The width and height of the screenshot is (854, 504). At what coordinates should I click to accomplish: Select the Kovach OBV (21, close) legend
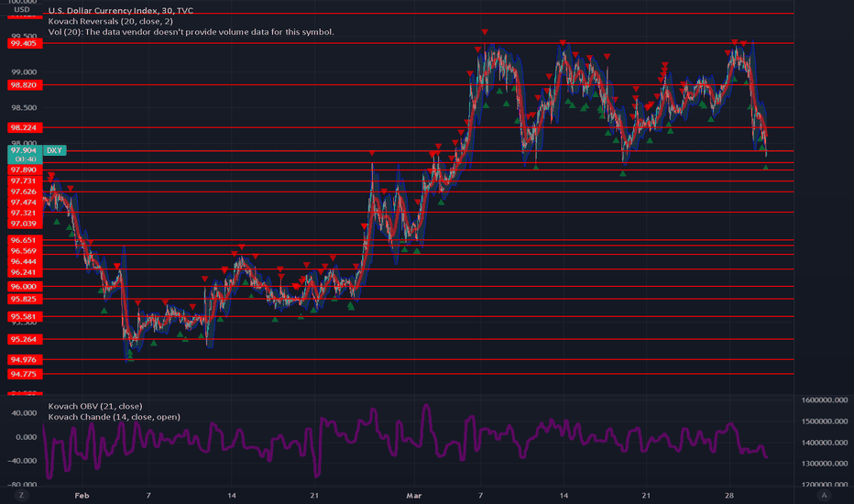[x=95, y=407]
